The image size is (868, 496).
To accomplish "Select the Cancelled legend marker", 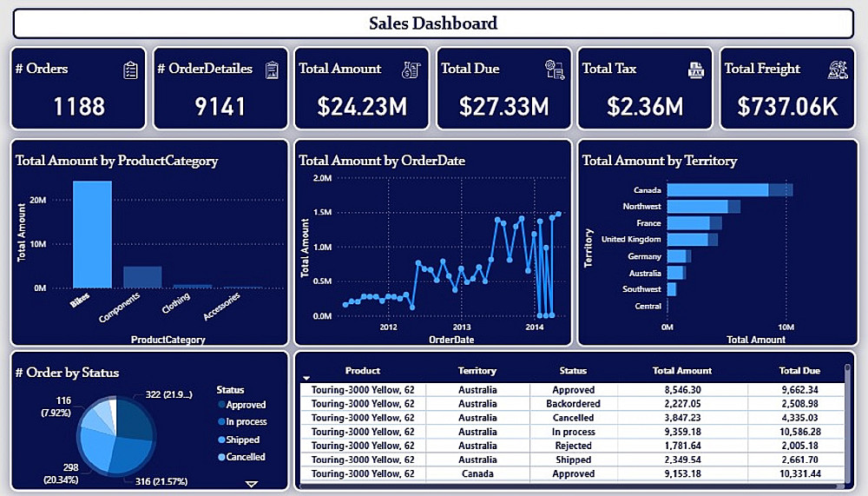I will (221, 457).
